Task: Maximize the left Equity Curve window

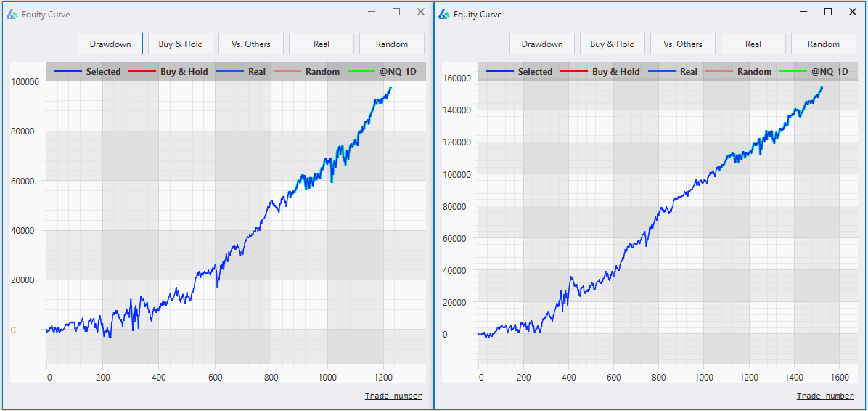Action: [396, 12]
